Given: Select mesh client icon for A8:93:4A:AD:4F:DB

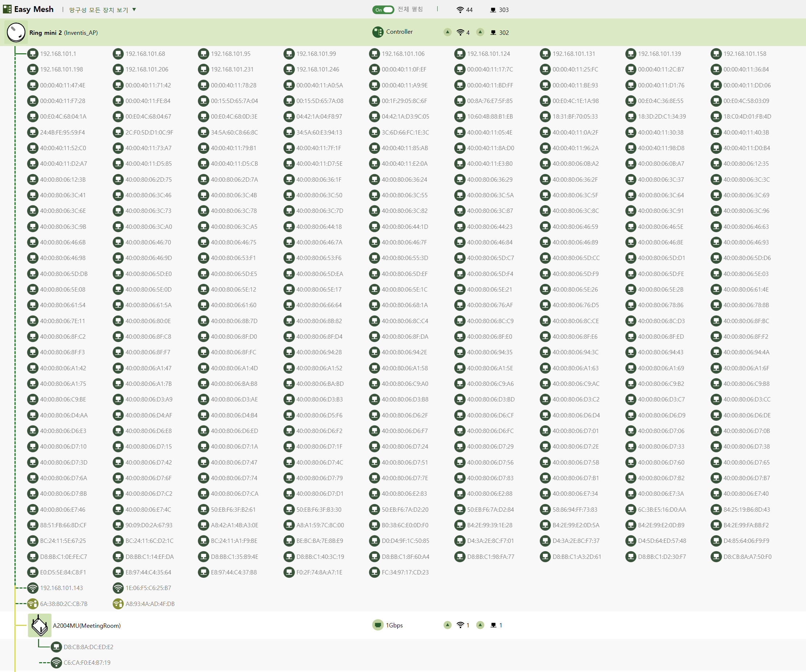Looking at the screenshot, I should 118,604.
